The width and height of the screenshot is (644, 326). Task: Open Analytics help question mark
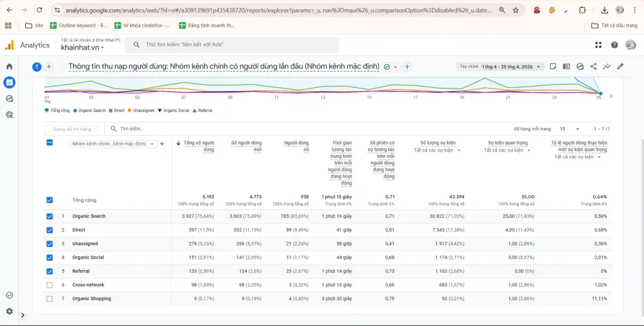[x=614, y=45]
